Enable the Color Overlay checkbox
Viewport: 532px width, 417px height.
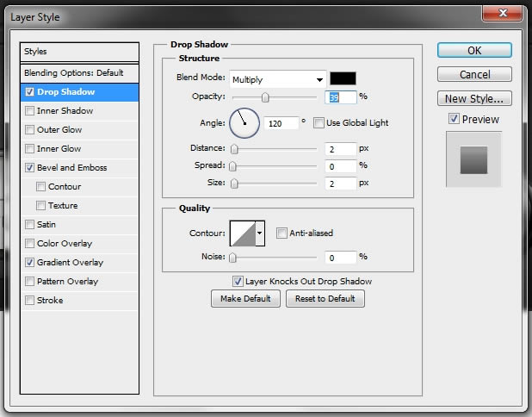[29, 244]
